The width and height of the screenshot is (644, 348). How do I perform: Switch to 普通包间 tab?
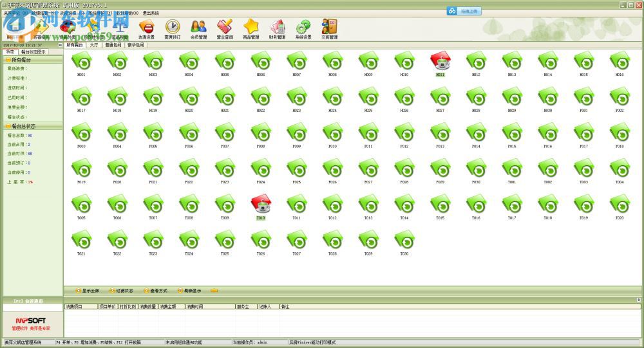pos(113,45)
